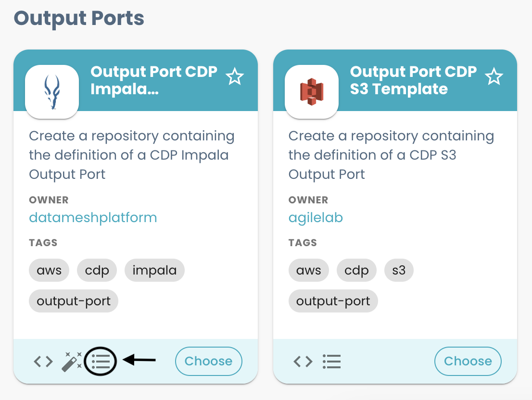Click the magic wand icon on Impala card

tap(72, 362)
